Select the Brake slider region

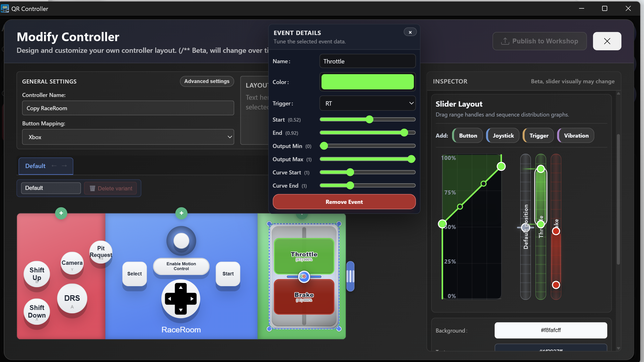pos(304,297)
